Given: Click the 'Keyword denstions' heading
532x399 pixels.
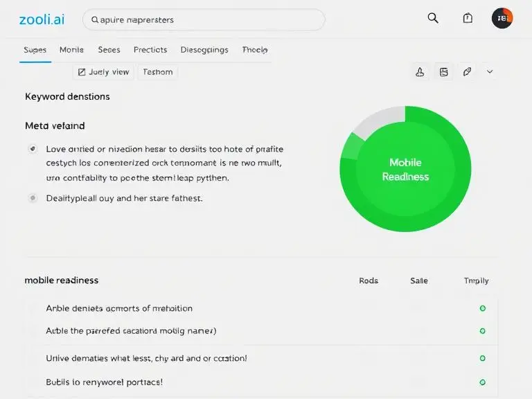Looking at the screenshot, I should (x=67, y=97).
